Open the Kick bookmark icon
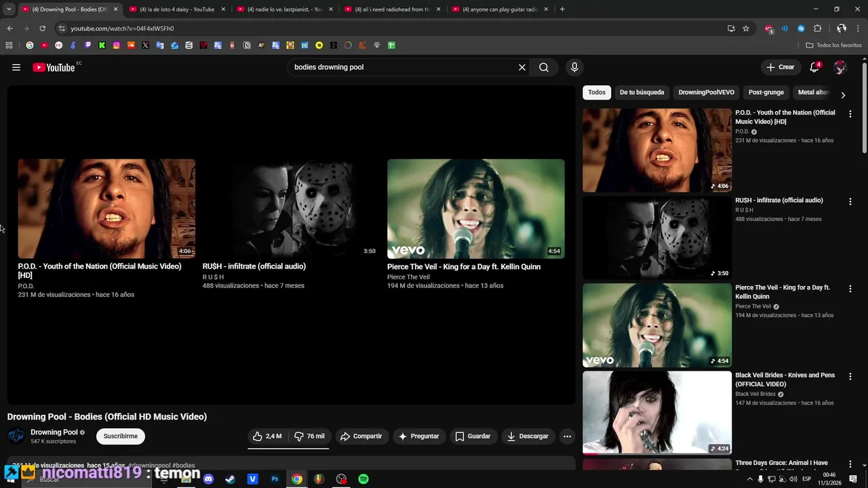 click(102, 45)
